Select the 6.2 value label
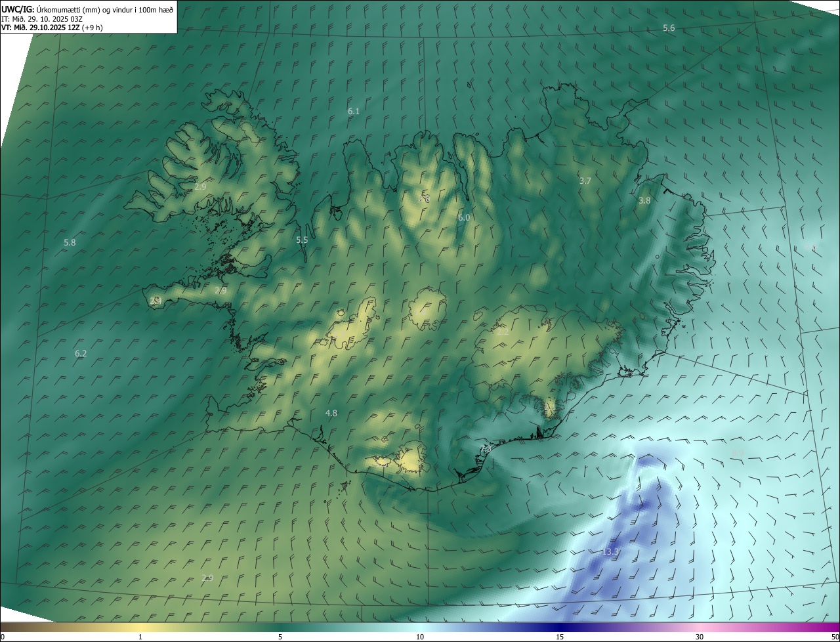The image size is (840, 642). (x=81, y=354)
